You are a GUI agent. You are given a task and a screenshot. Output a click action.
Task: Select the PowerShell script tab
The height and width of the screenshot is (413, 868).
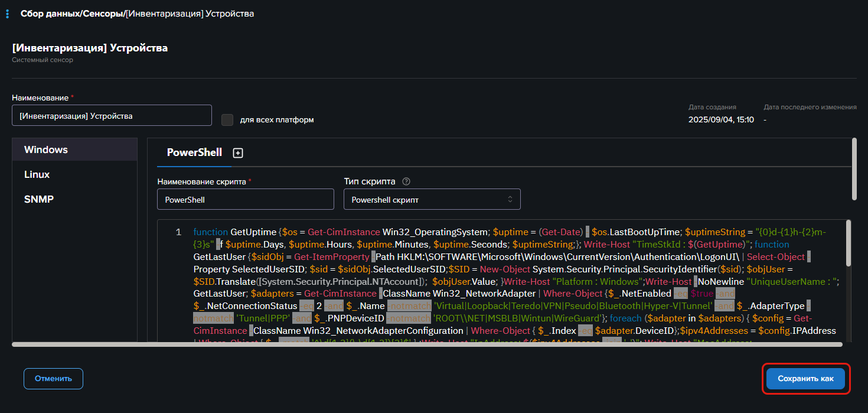pyautogui.click(x=194, y=152)
